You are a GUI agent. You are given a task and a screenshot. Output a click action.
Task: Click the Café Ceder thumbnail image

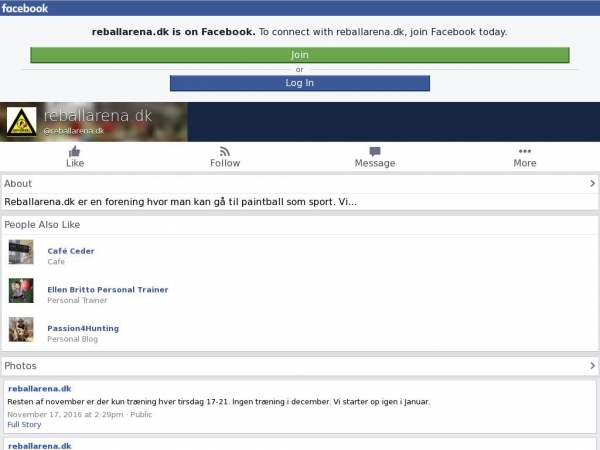coord(21,252)
